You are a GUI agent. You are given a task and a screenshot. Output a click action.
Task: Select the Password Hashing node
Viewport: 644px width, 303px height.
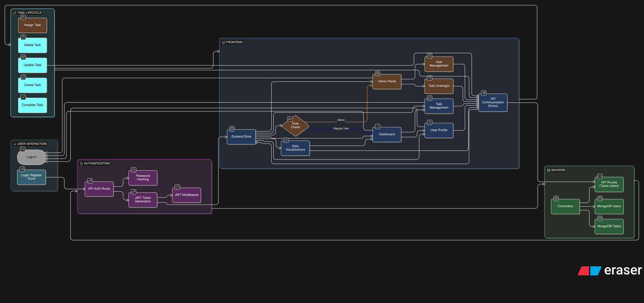(x=143, y=178)
